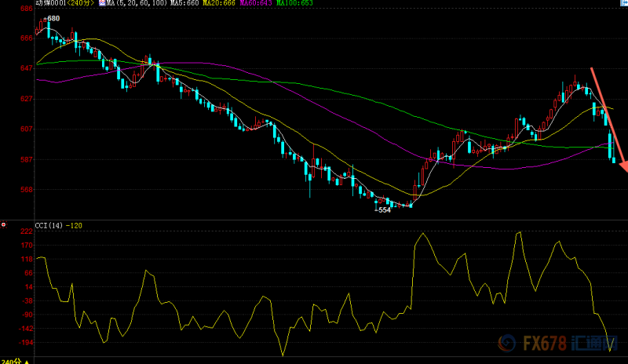Click the red CCI panel toggle icon
Screen dimensions: 628x364
4,224
